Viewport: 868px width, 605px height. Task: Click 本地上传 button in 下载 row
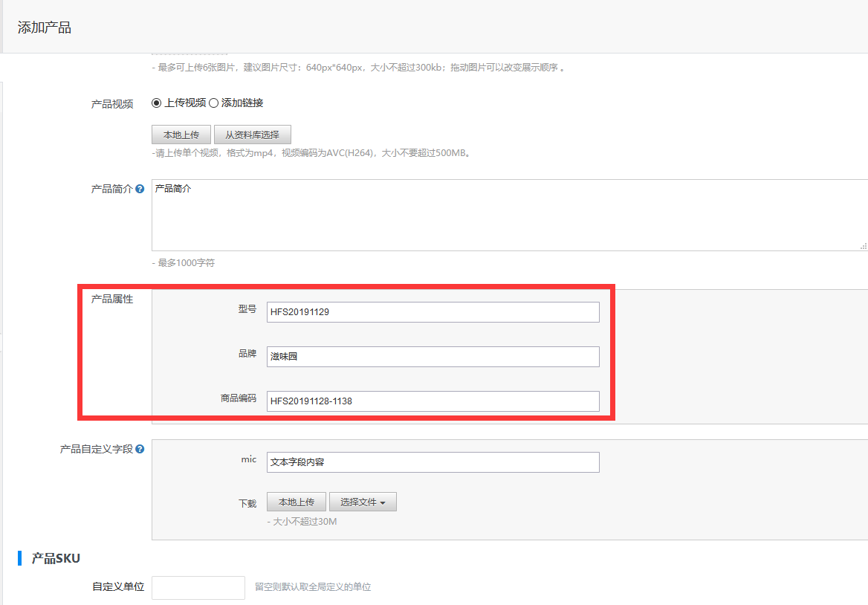point(296,502)
